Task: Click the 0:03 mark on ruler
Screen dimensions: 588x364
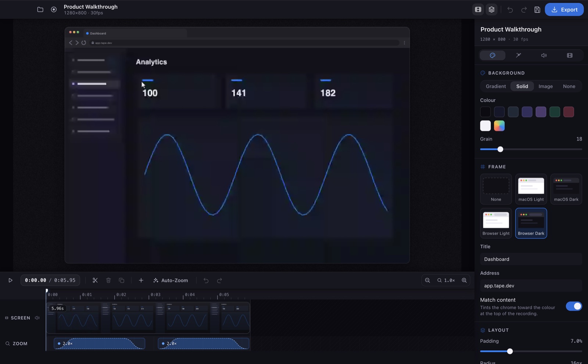Action: coord(156,295)
